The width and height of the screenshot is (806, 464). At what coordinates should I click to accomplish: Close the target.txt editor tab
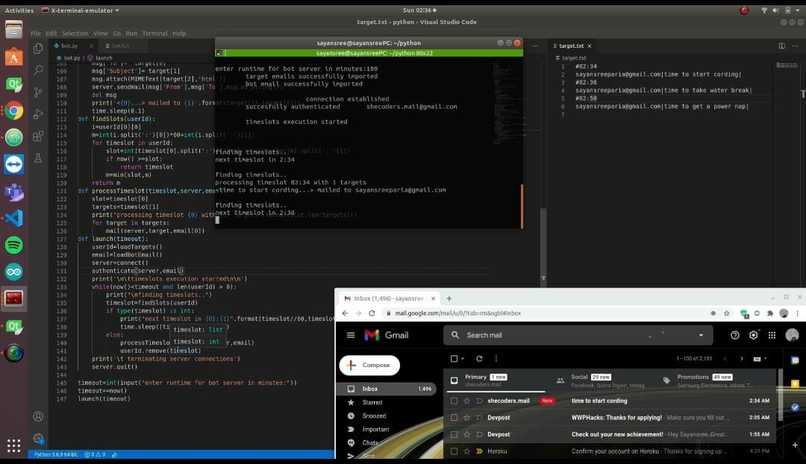(x=590, y=46)
